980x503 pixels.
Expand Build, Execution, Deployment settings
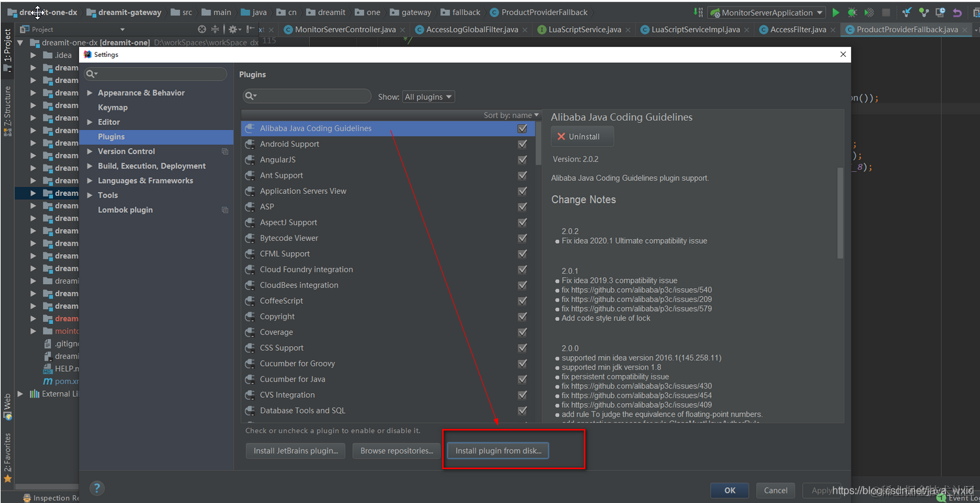pos(90,166)
